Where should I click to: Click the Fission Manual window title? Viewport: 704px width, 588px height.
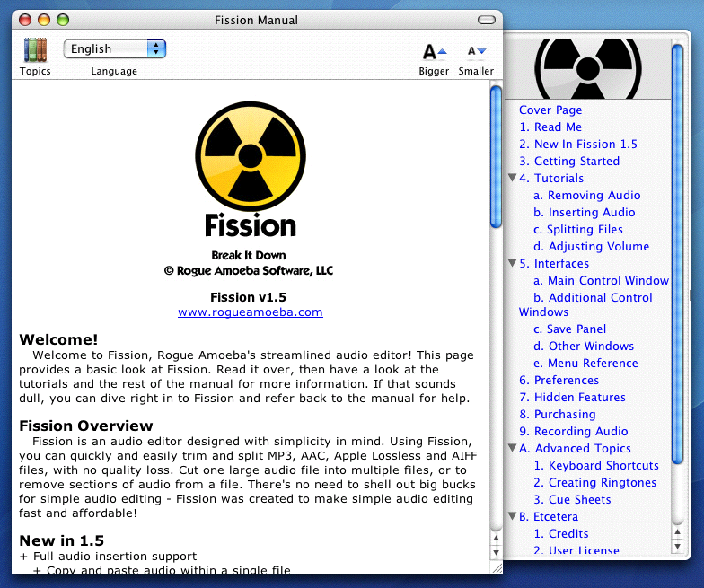tap(256, 20)
